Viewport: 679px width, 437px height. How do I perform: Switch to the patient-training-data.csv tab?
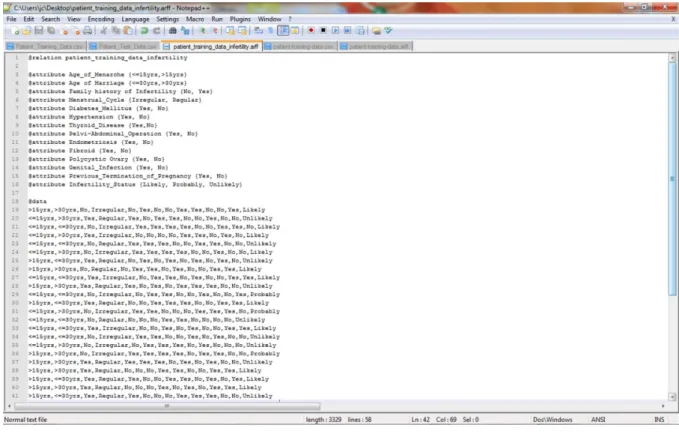300,46
